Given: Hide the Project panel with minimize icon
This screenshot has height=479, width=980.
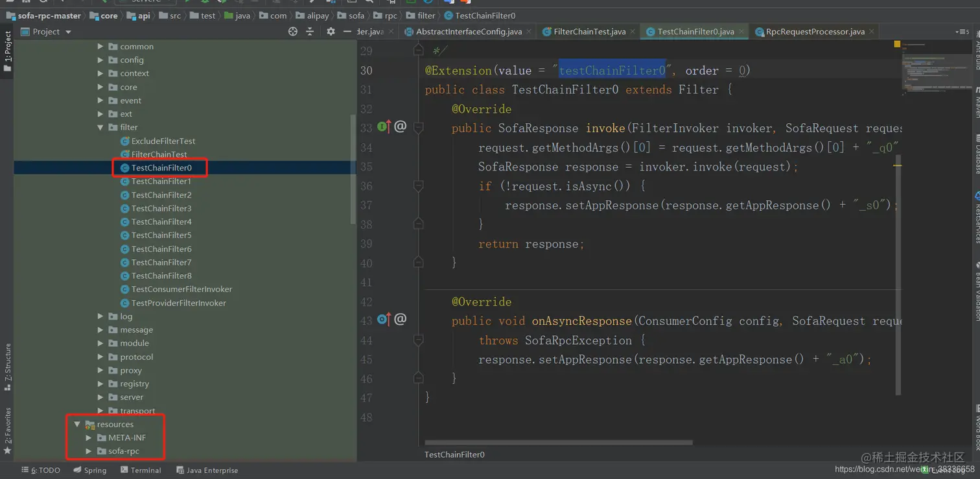Looking at the screenshot, I should tap(347, 31).
